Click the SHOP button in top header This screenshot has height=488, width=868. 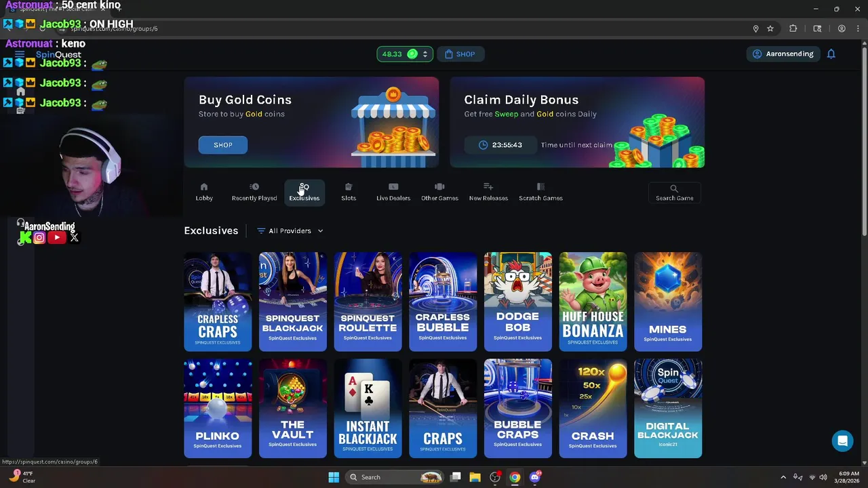(460, 54)
